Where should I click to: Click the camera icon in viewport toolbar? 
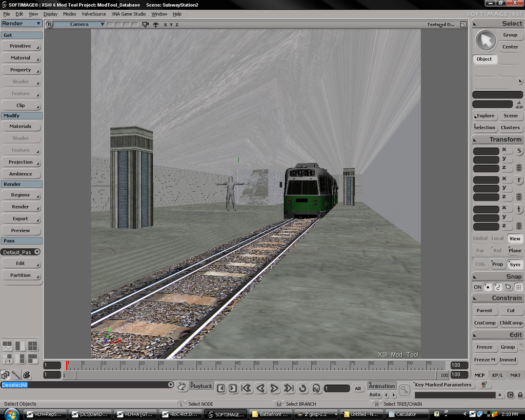pyautogui.click(x=145, y=25)
